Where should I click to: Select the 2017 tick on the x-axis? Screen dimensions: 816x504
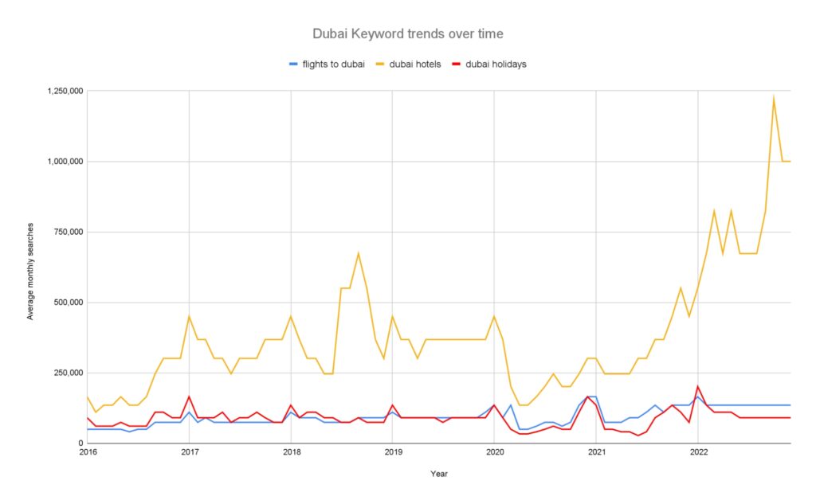190,452
